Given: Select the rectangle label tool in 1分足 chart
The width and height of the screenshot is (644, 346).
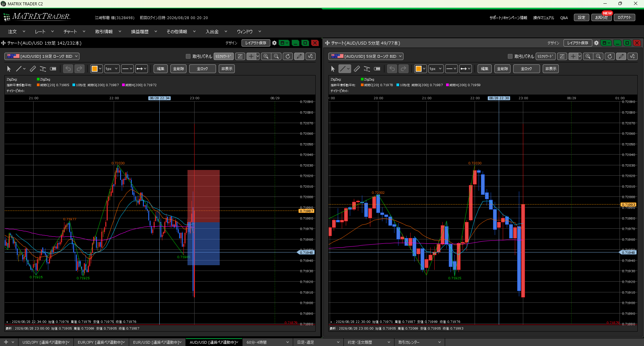Looking at the screenshot, I should coord(53,69).
